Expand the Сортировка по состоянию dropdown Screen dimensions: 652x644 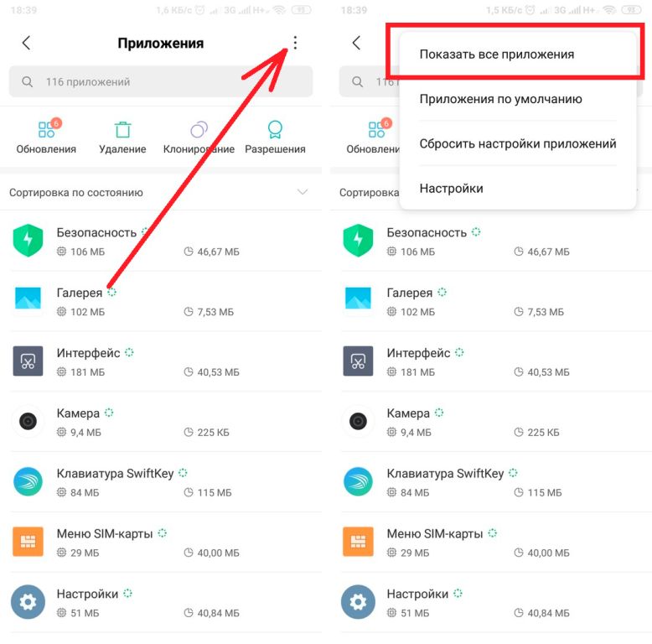click(x=161, y=192)
